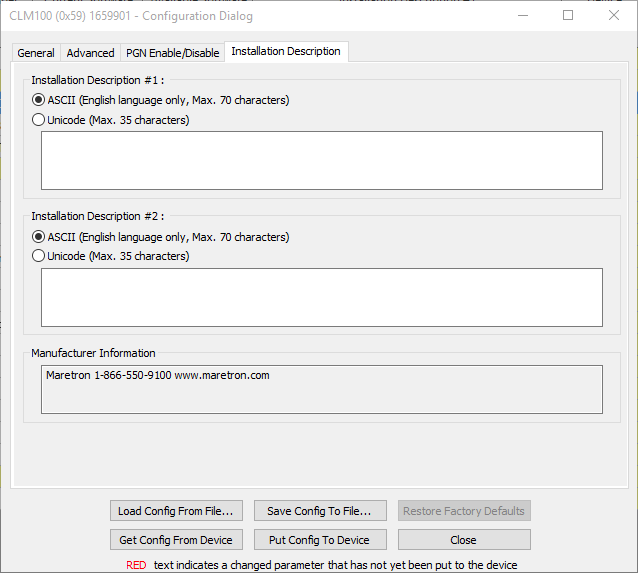Close the dialog using title bar X
This screenshot has height=573, width=638.
[613, 15]
